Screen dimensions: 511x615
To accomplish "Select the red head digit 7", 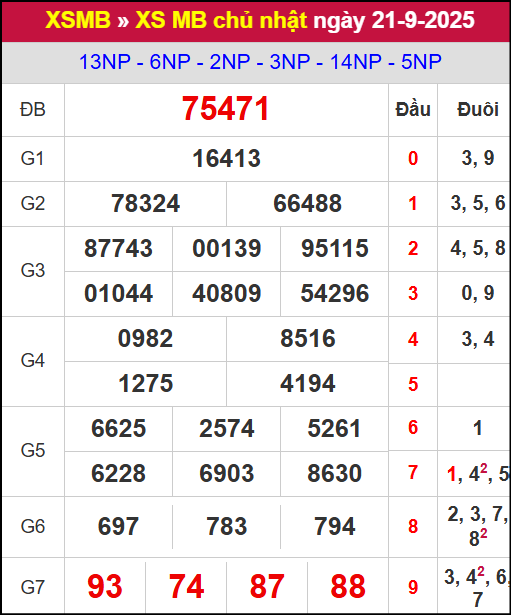I will click(413, 472).
